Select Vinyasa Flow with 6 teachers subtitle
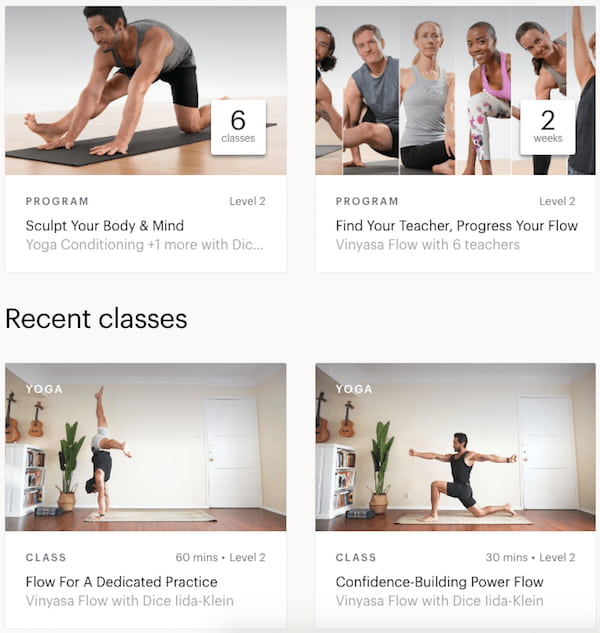 pyautogui.click(x=428, y=245)
